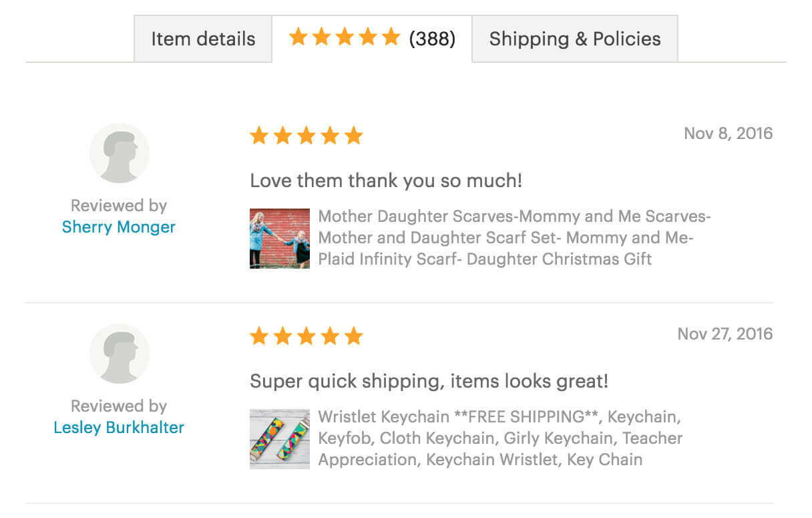Click the Wristlet Keychain FREE SHIPPING listing title
This screenshot has width=812, height=518.
coord(500,438)
